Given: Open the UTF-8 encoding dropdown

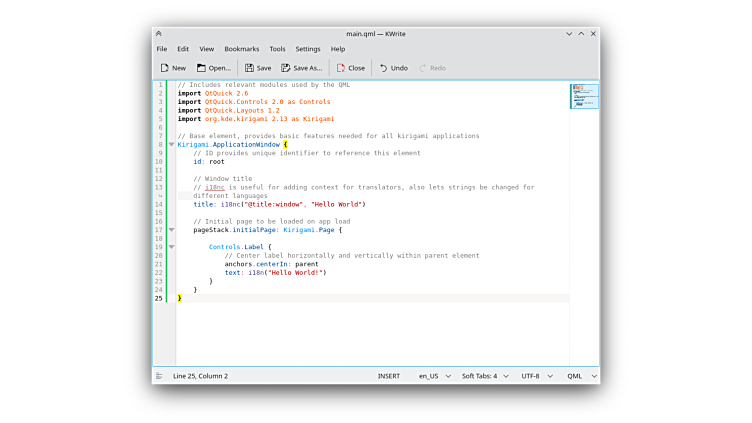Looking at the screenshot, I should (535, 376).
